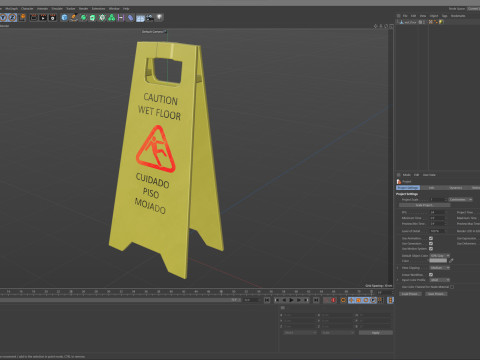Open the Tags menu in Object Manager
This screenshot has width=480, height=360.
444,16
